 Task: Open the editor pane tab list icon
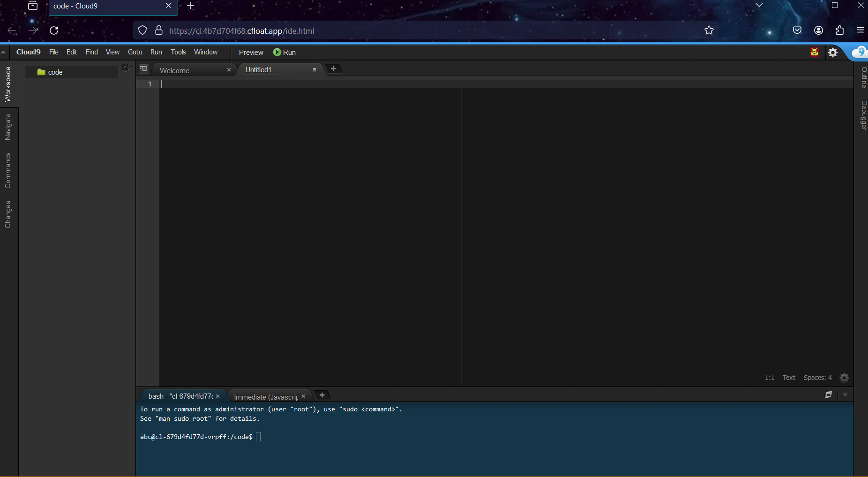tap(144, 69)
